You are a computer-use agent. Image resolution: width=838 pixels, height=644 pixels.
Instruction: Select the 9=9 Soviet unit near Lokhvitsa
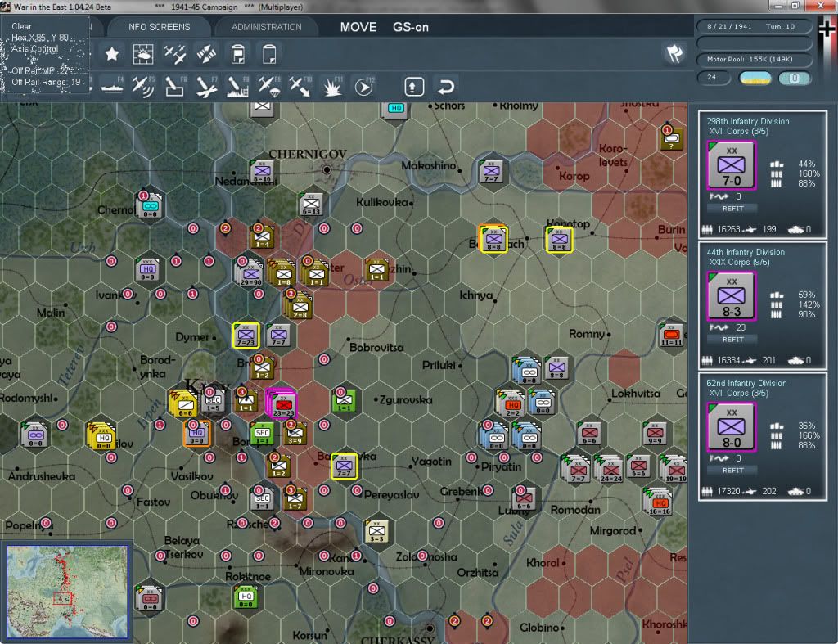pos(656,434)
